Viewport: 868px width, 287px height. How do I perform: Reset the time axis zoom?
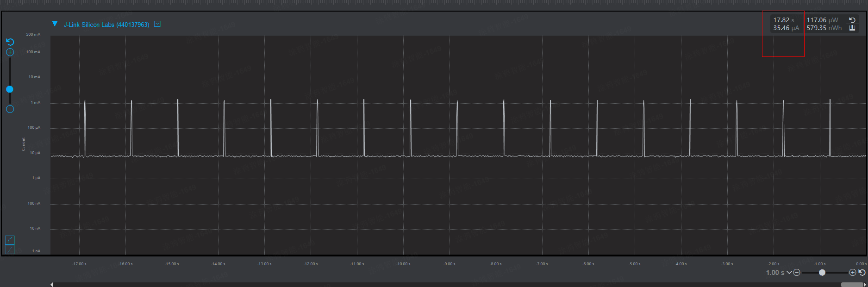[x=862, y=273]
